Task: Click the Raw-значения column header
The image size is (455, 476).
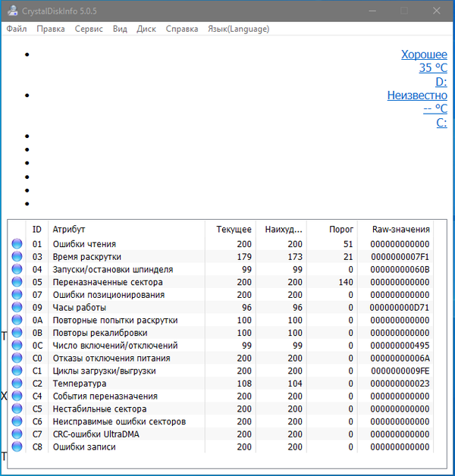Action: 400,229
